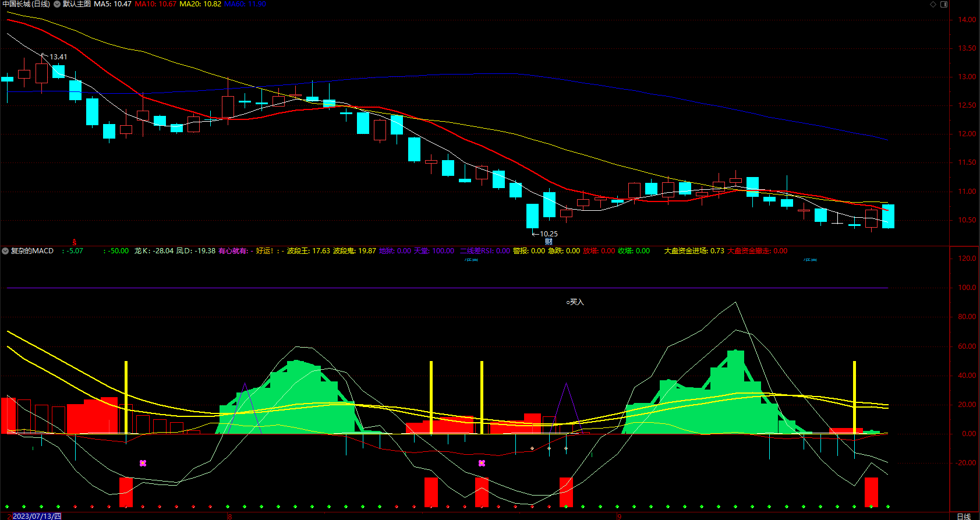Viewport: 980px width, 520px height.
Task: Click the 龙K: -28.04 value
Action: click(x=154, y=251)
